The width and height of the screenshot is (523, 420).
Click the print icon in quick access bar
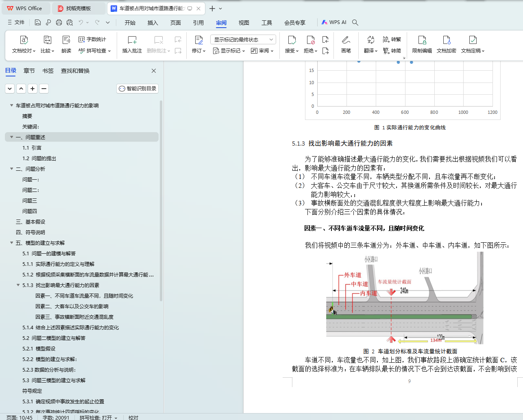click(59, 22)
